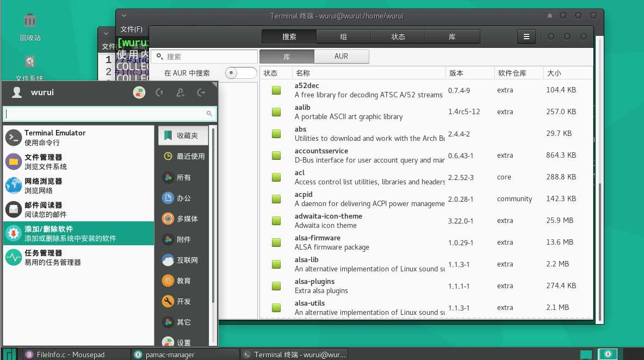Screen dimensions: 644x360
Task: Open 邮件阅读器 mail reader
Action: pos(78,209)
